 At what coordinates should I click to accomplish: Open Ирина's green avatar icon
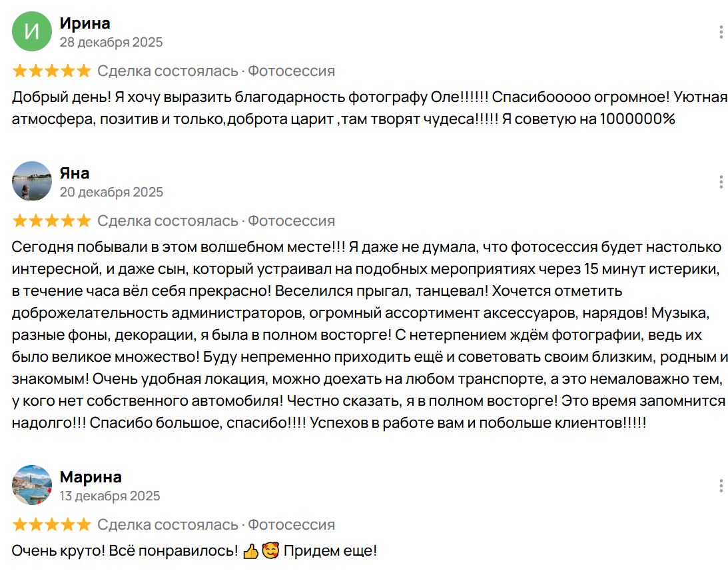[31, 32]
